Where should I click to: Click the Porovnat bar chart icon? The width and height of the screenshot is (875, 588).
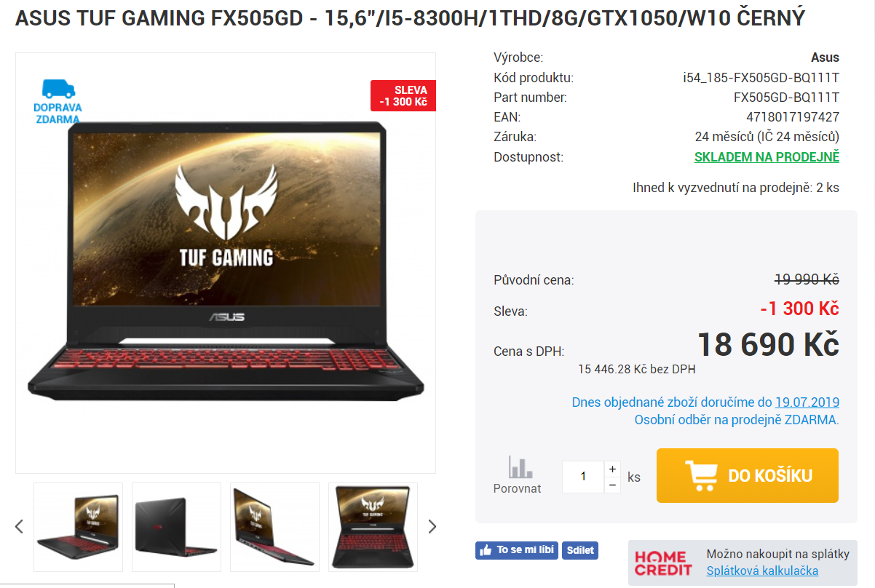tap(520, 467)
